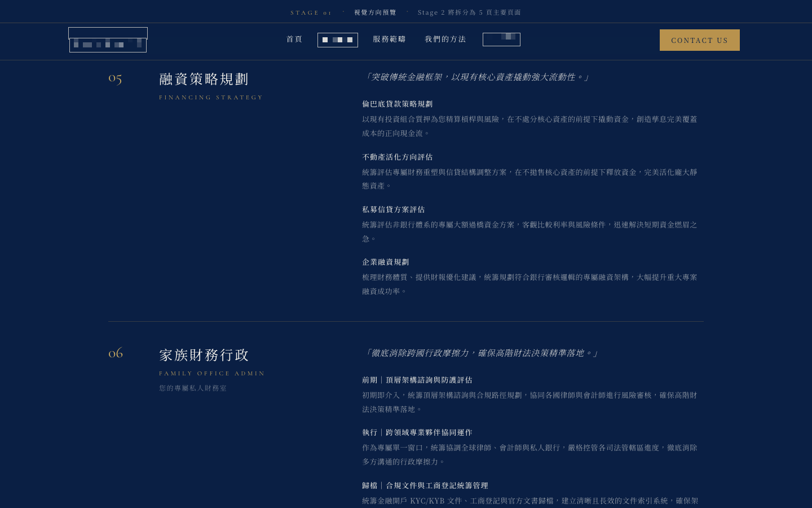Image resolution: width=812 pixels, height=508 pixels.
Task: Click the 倫巴底貸款策略規劃 subheading
Action: click(x=398, y=104)
